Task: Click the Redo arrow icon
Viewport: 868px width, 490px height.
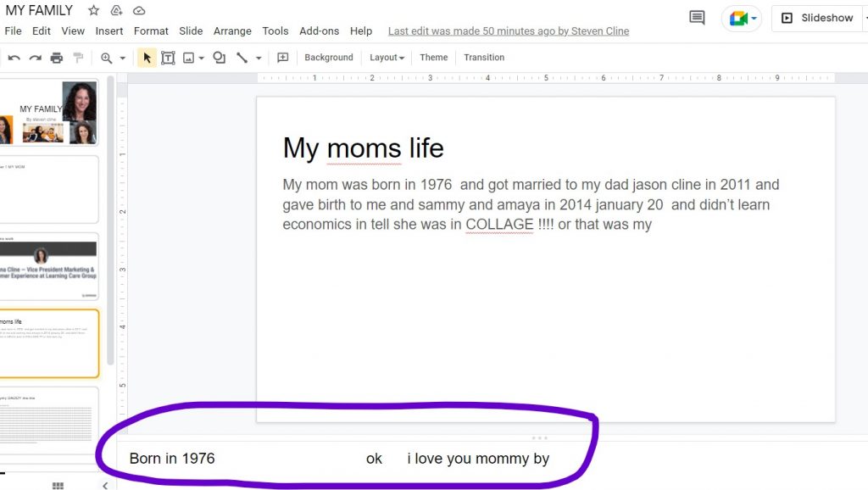Action: coord(36,58)
